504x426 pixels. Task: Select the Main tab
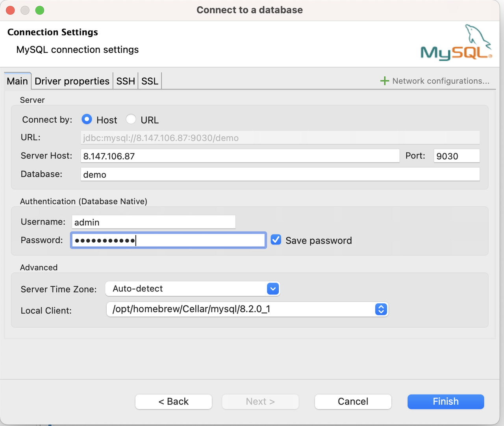coord(17,81)
